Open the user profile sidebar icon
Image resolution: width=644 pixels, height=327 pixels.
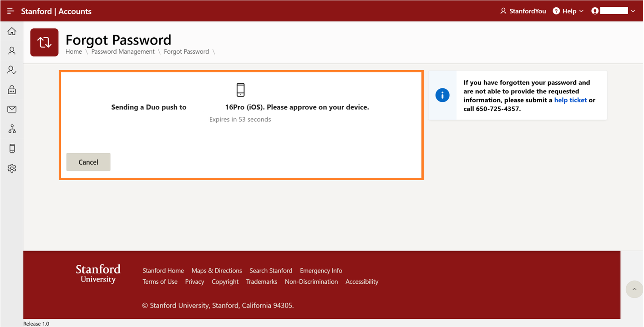(x=12, y=50)
